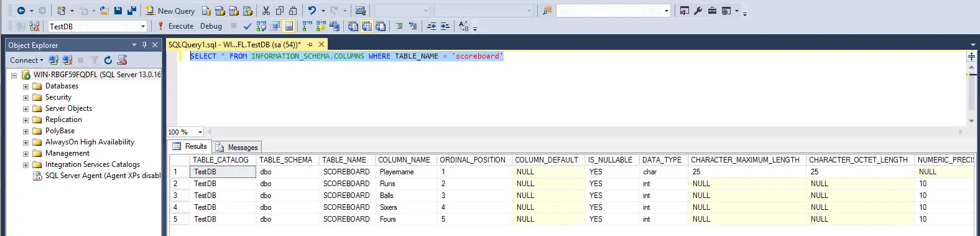This screenshot has height=236, width=980.
Task: Open the Properties wrench icon
Action: [698, 11]
